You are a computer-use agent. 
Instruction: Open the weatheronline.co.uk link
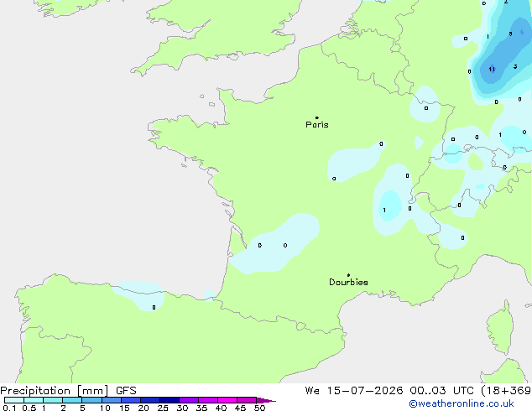(462, 403)
